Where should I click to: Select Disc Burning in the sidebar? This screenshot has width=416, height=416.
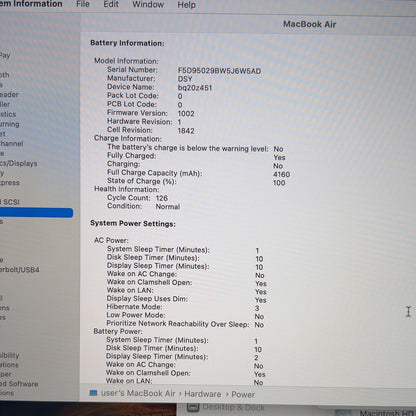9,124
